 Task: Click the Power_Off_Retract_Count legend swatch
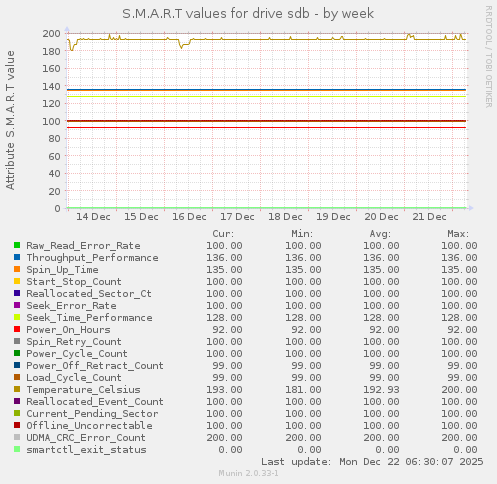(x=17, y=365)
